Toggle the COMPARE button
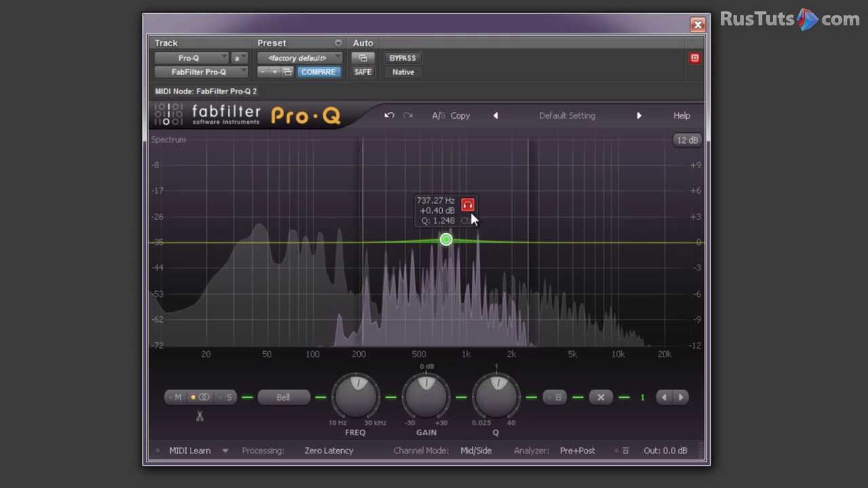868x488 pixels. click(319, 72)
